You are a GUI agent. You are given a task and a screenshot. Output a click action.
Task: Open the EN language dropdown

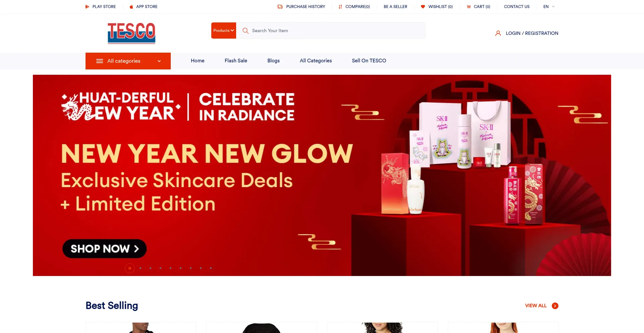click(549, 7)
